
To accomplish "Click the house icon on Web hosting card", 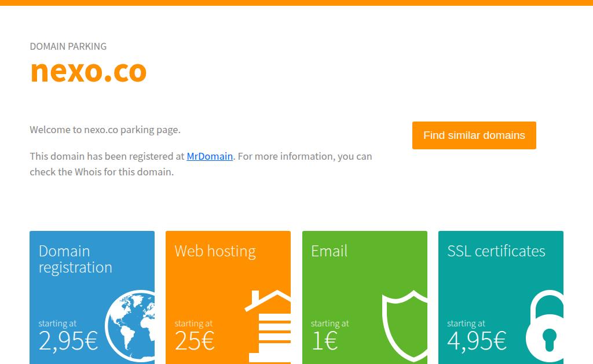I will pos(268,326).
